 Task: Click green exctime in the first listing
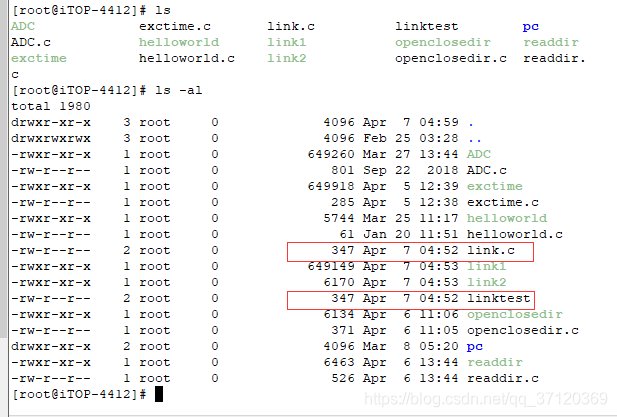tap(39, 58)
